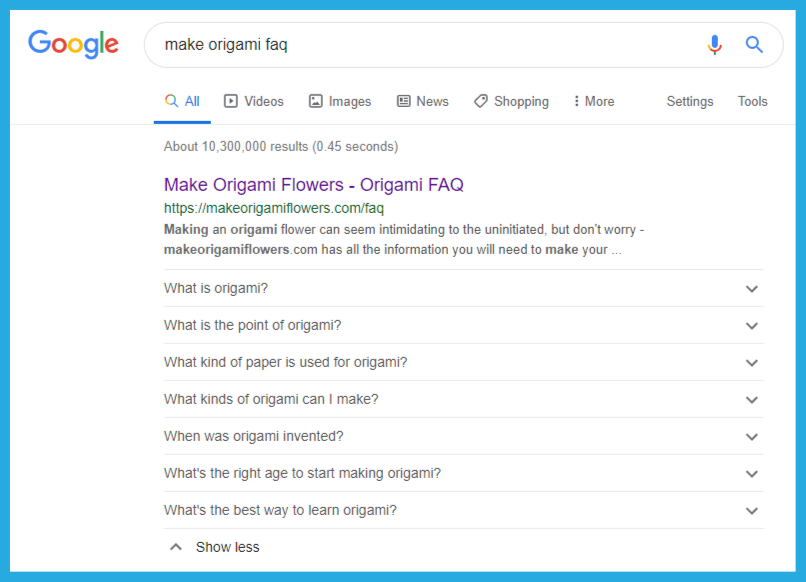Click the makeorigamiflowers.com/faq URL

click(x=274, y=208)
